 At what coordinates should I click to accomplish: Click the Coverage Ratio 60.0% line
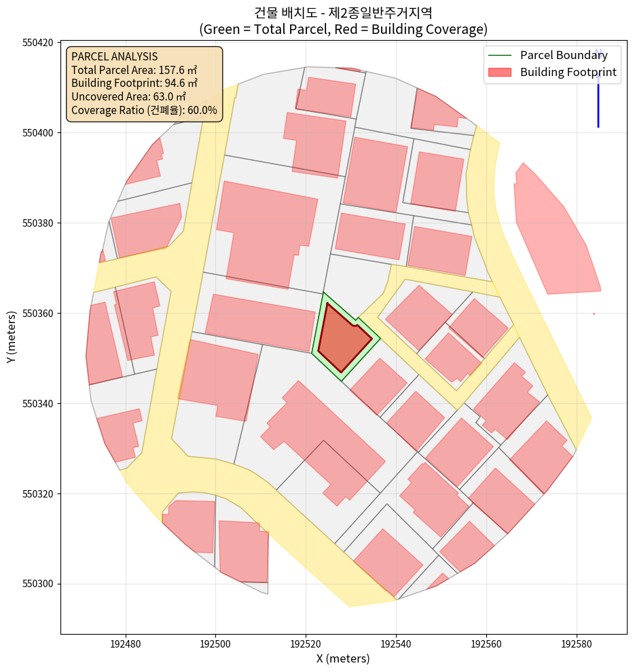click(144, 110)
